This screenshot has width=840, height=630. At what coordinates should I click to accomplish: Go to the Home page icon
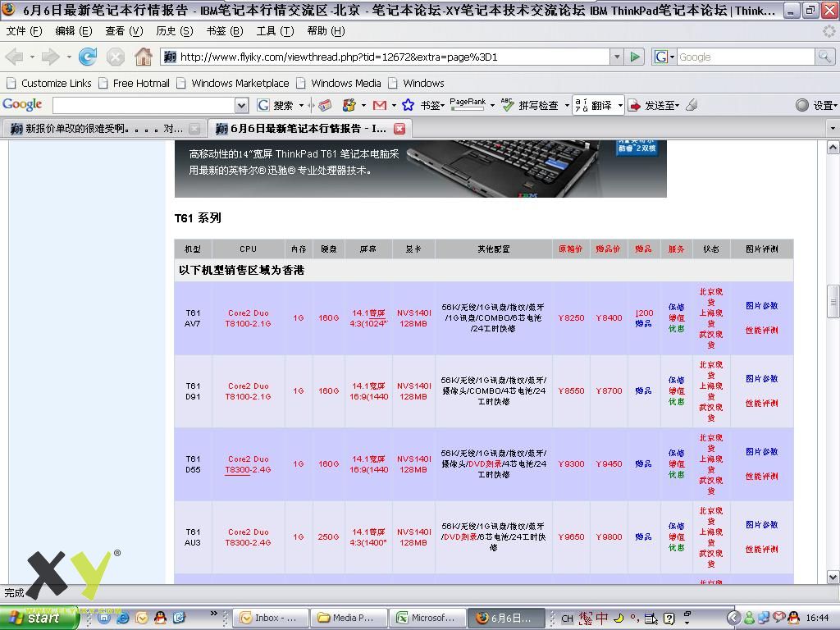[x=143, y=57]
